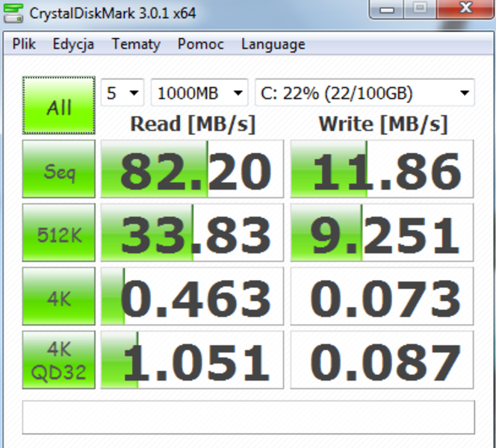Image resolution: width=496 pixels, height=448 pixels.
Task: Start the 512K benchmark test
Action: [x=59, y=233]
